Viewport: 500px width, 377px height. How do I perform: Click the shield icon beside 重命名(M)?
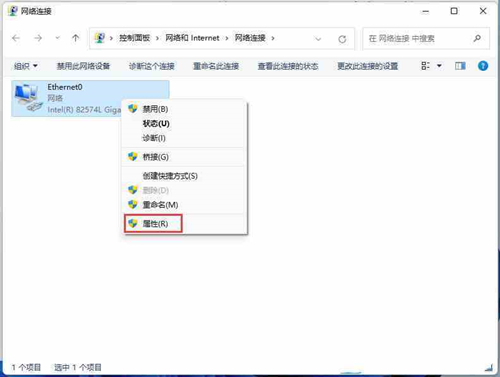point(133,204)
